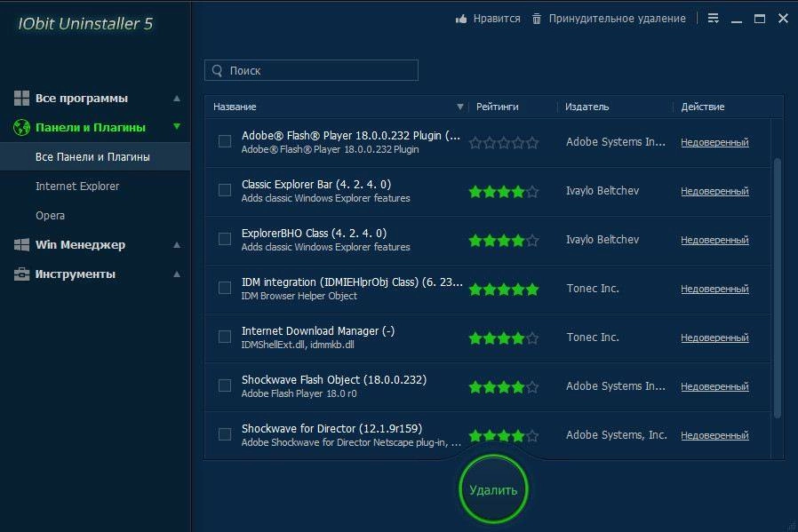Check the Shockwave Flash Object checkbox
The height and width of the screenshot is (532, 798).
point(225,385)
